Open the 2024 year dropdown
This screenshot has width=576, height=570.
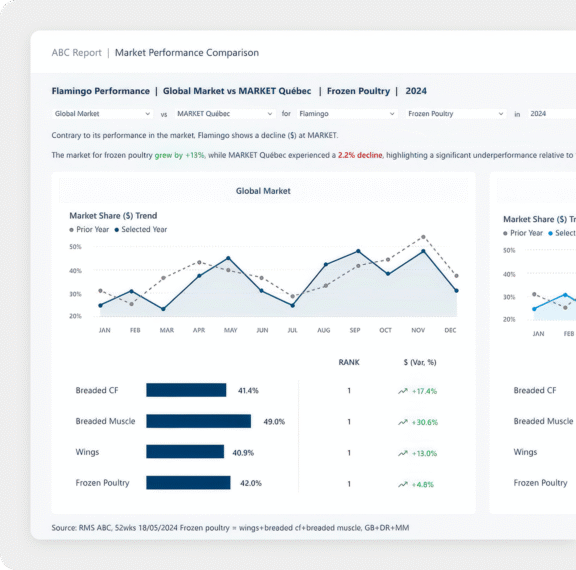(x=552, y=114)
